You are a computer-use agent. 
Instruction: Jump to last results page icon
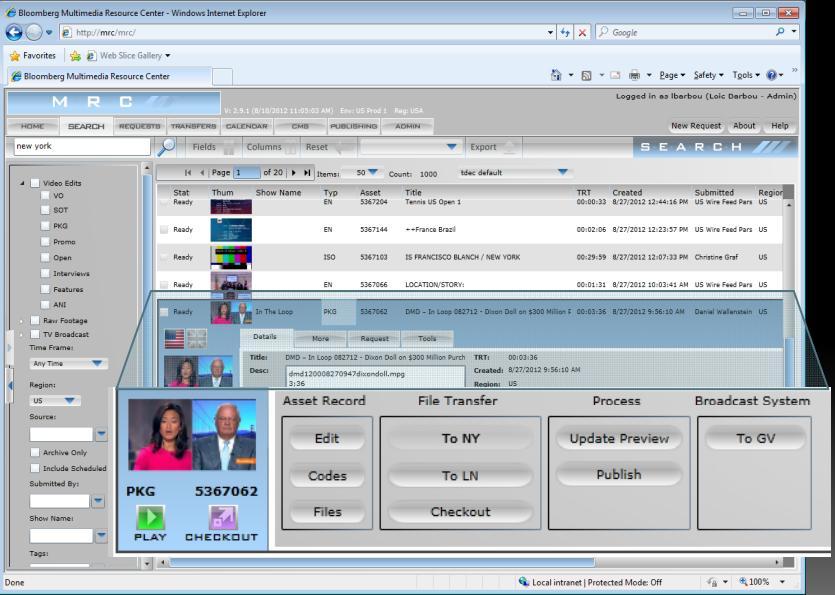coord(307,173)
